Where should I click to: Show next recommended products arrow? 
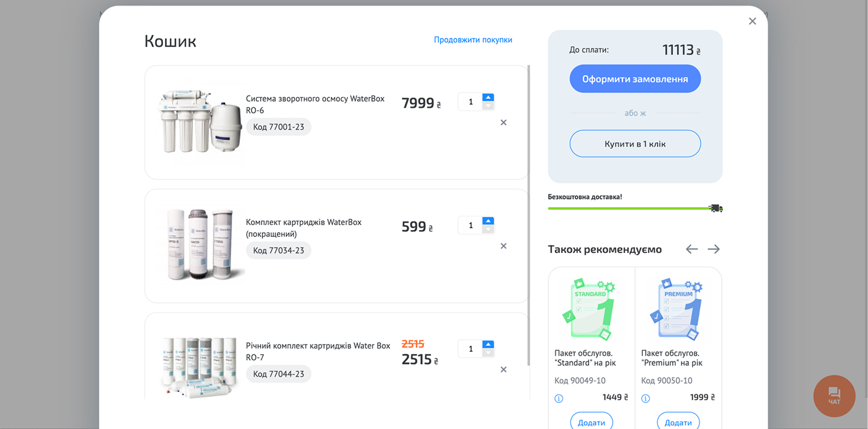coord(714,249)
